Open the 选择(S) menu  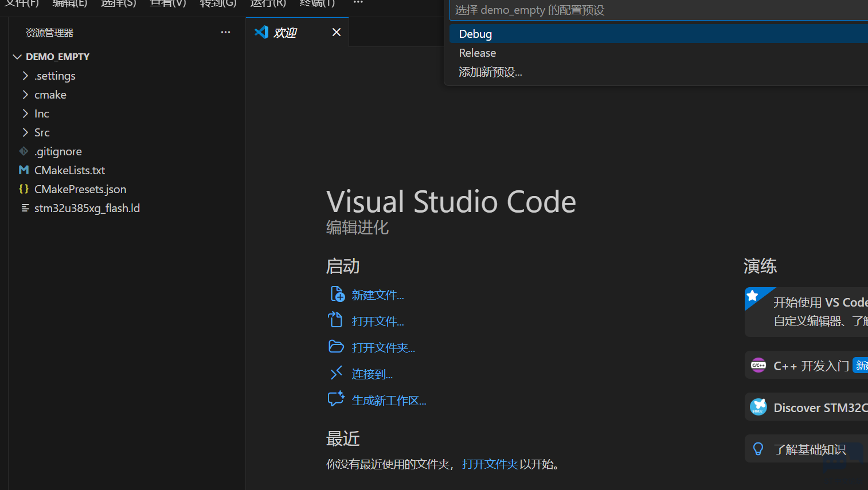tap(119, 3)
